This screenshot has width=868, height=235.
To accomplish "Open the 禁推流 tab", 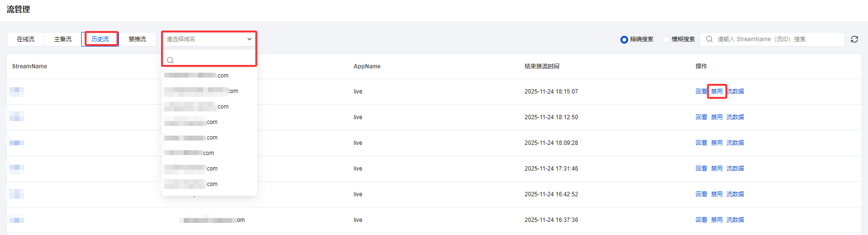I will [x=137, y=39].
